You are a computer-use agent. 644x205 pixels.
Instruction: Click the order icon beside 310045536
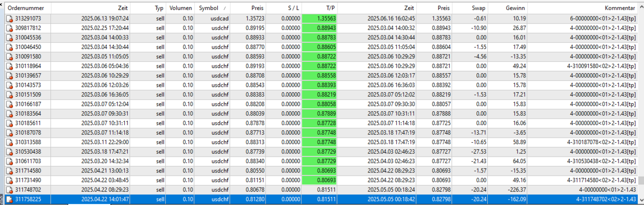pos(9,37)
